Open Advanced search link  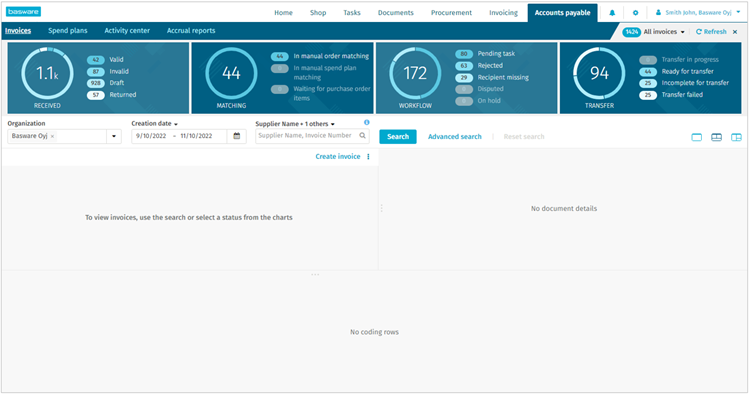pos(454,137)
